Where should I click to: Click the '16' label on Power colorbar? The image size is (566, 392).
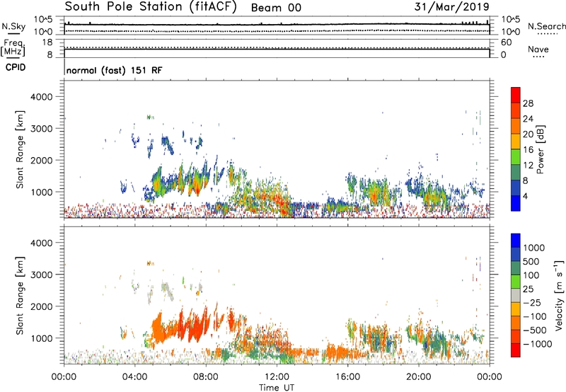(x=528, y=150)
